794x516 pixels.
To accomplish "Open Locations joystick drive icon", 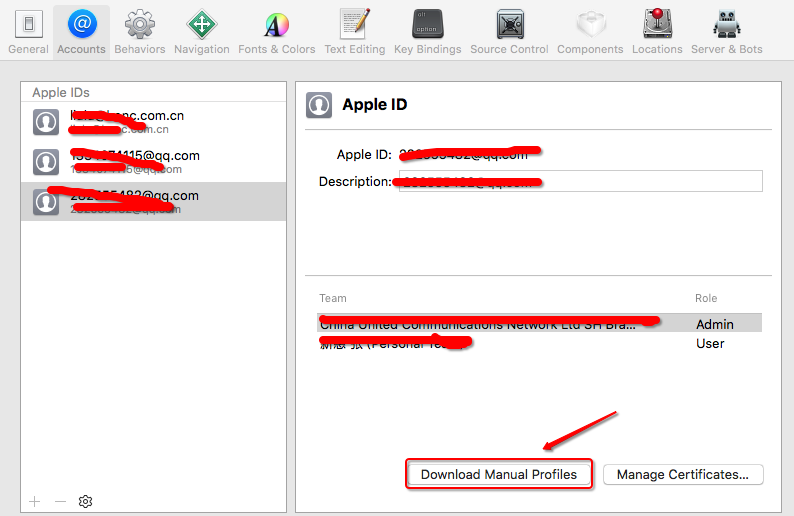I will click(657, 23).
